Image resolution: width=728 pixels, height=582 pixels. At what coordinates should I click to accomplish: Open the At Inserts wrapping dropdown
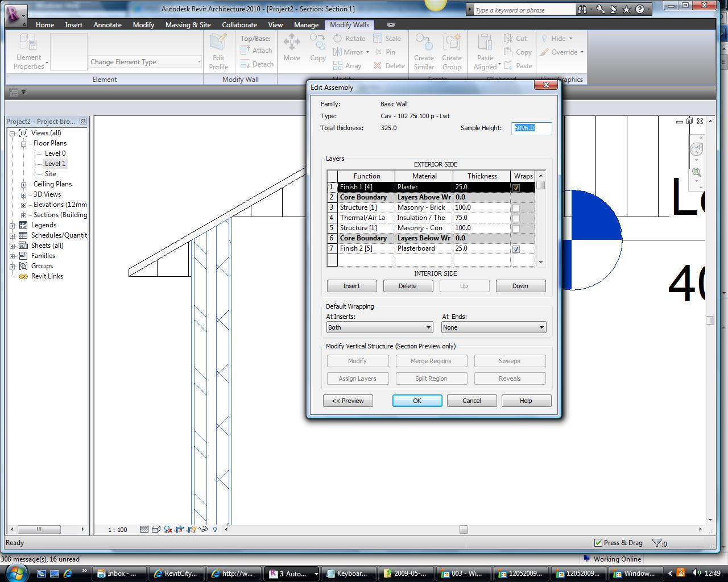(x=379, y=327)
